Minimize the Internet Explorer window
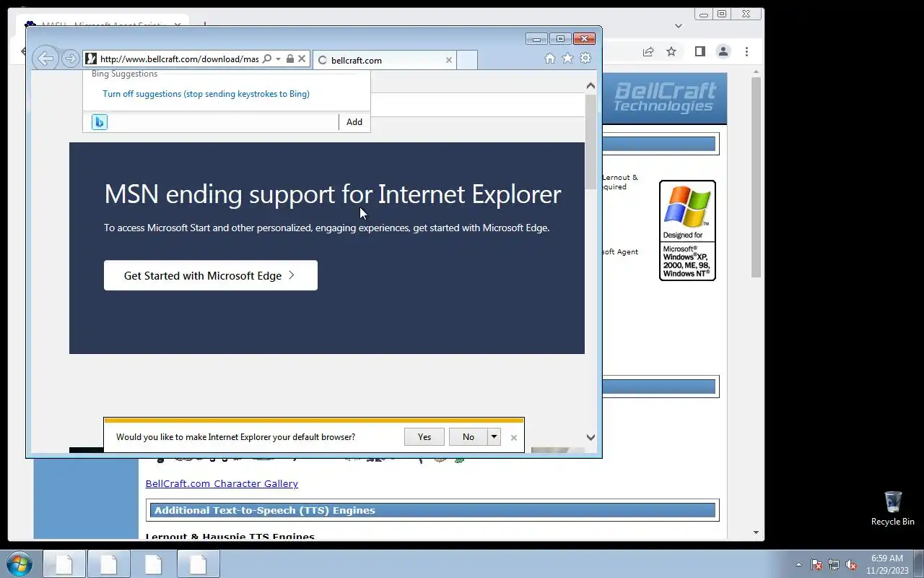This screenshot has height=578, width=924. [x=536, y=39]
